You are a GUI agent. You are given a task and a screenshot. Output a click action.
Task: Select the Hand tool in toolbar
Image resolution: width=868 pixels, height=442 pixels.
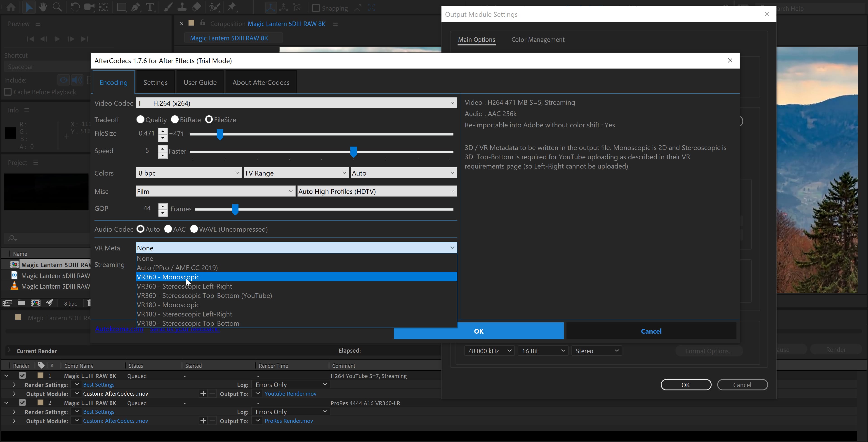coord(43,7)
